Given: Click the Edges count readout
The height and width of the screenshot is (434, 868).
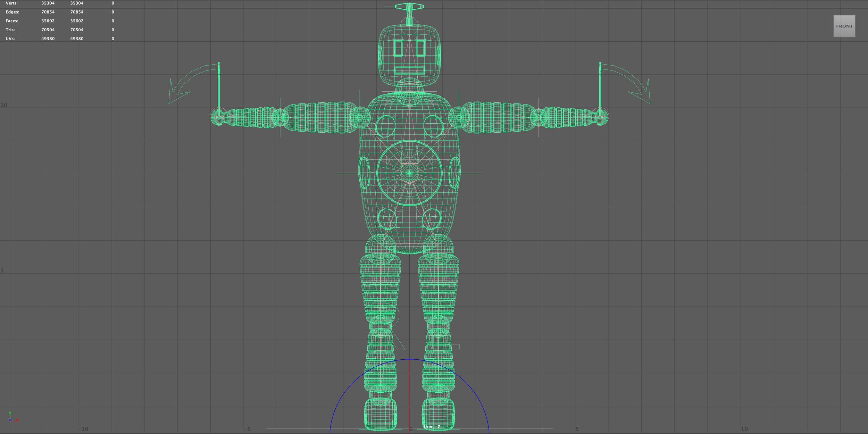Looking at the screenshot, I should [49, 12].
